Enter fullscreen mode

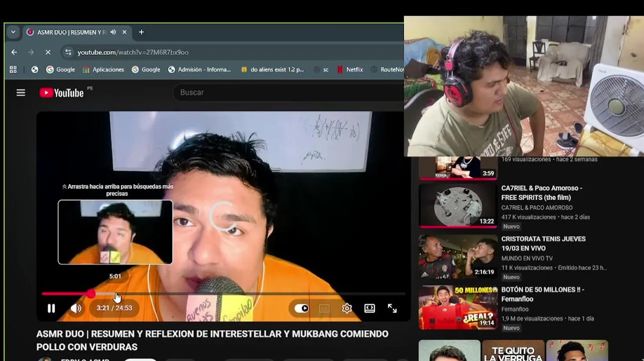click(392, 308)
